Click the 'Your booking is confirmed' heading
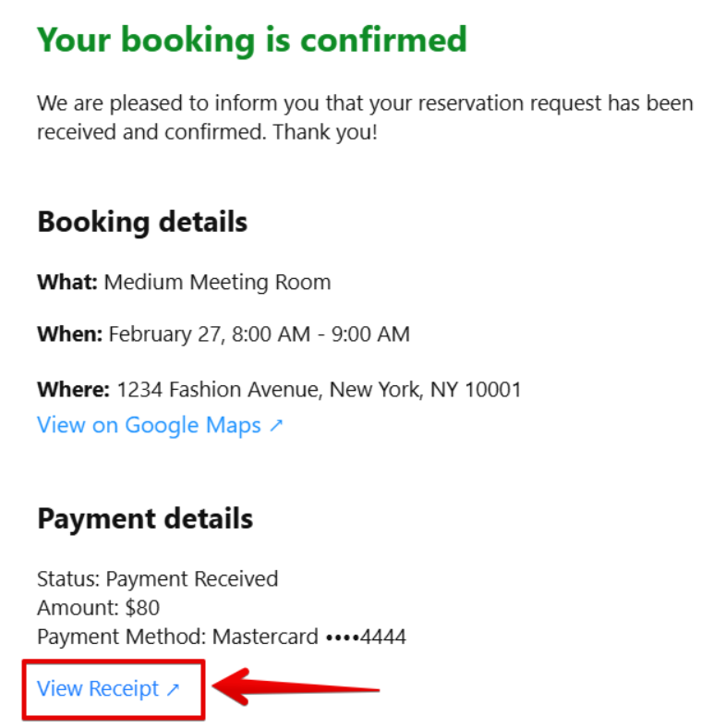713x728 pixels. tap(251, 40)
